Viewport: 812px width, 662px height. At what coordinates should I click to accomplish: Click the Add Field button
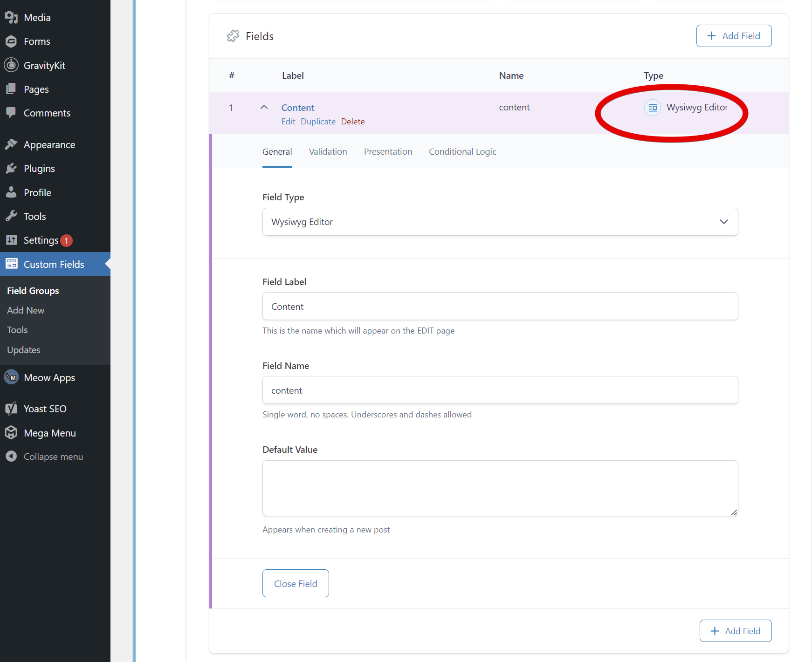coord(734,36)
